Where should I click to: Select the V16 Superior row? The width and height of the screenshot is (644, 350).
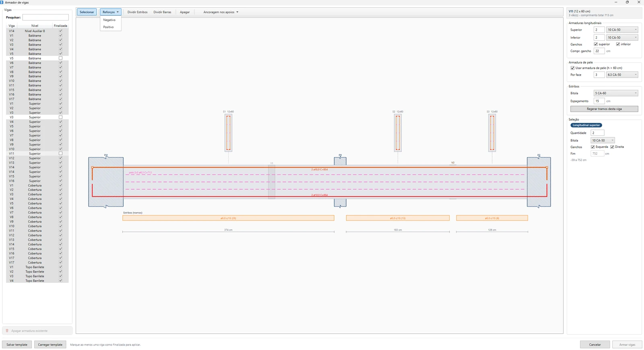[x=37, y=181]
